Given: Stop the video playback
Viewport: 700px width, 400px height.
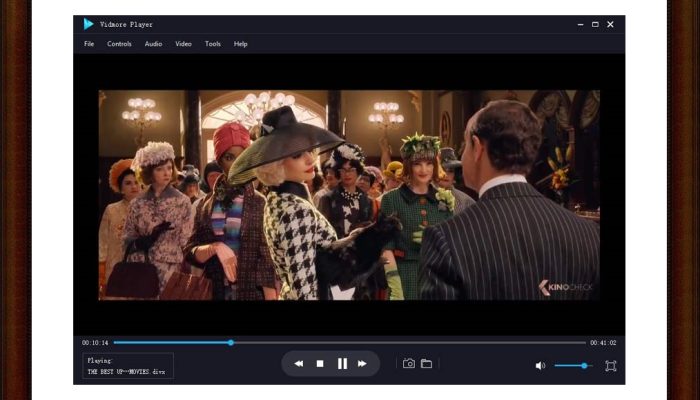Looking at the screenshot, I should coord(320,364).
